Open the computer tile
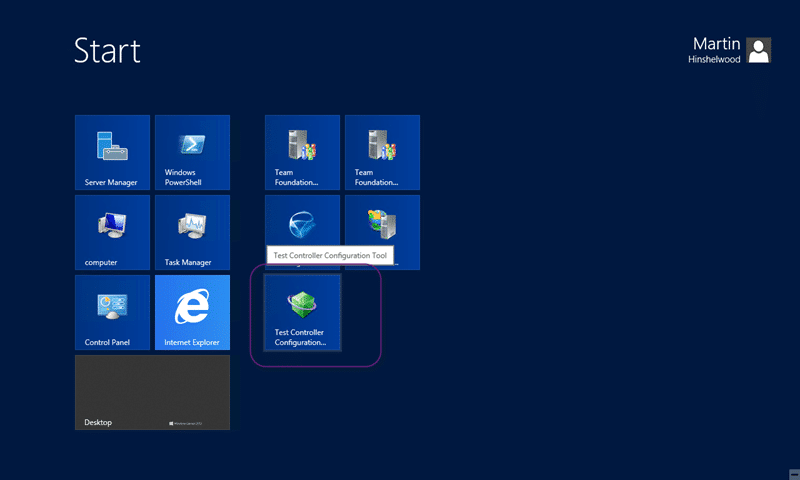This screenshot has height=480, width=800. pos(112,233)
